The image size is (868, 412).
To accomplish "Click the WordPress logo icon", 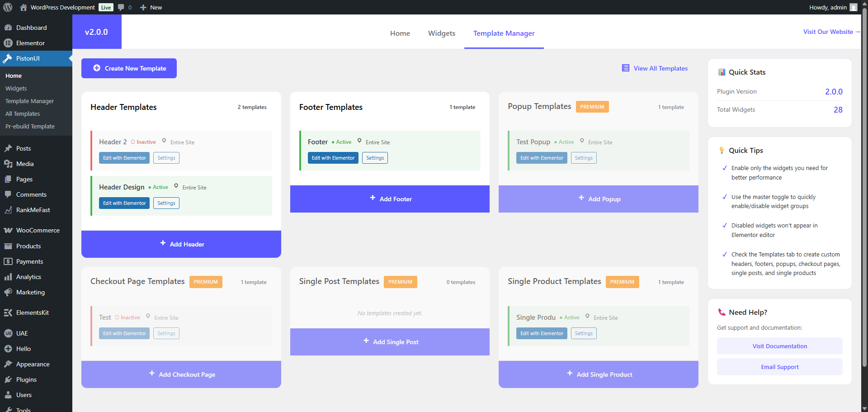I will click(8, 7).
